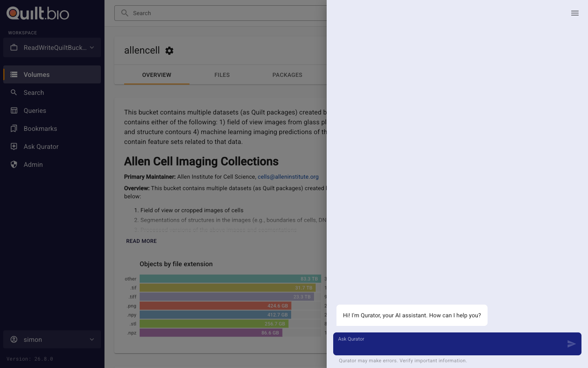The image size is (588, 368).
Task: Click 'Primary Maintainer:' label
Action: (150, 177)
